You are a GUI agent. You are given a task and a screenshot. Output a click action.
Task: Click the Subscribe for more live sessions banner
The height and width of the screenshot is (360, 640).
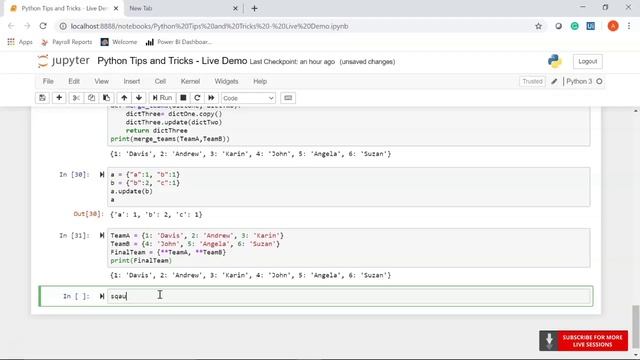click(x=583, y=341)
